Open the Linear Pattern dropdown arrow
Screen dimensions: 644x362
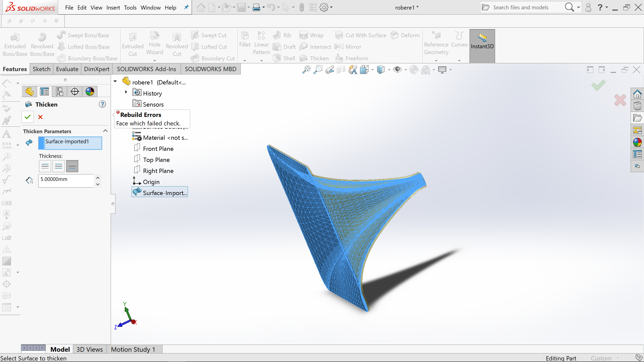[x=262, y=61]
